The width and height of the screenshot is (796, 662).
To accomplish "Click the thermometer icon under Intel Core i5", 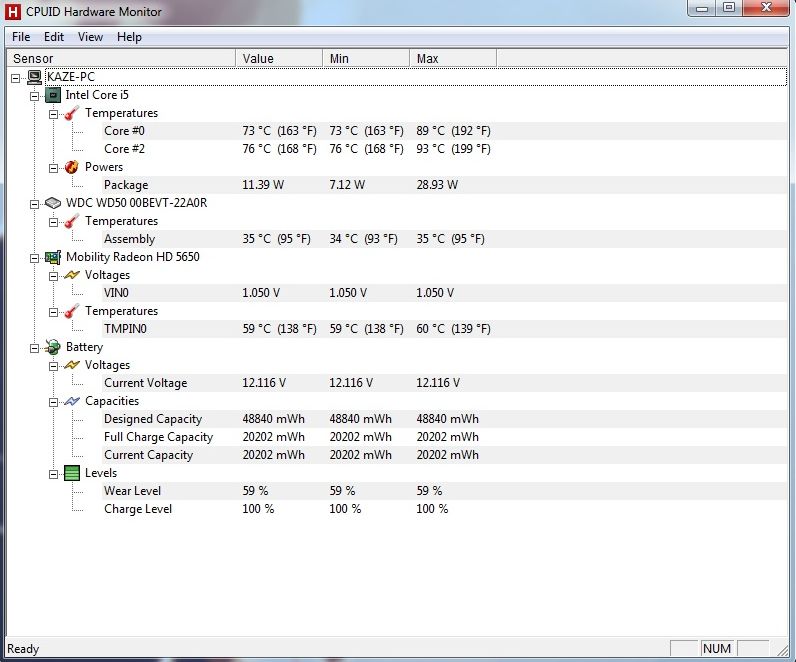I will [72, 113].
